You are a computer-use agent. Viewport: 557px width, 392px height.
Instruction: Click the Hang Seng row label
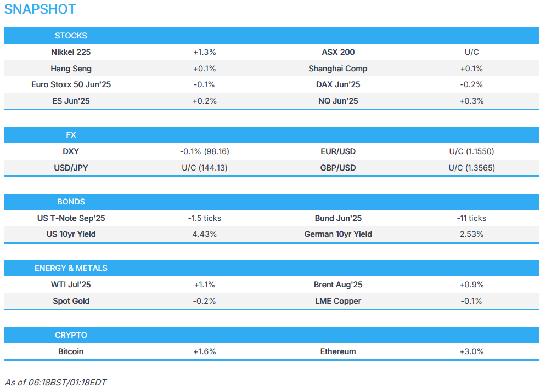[71, 69]
